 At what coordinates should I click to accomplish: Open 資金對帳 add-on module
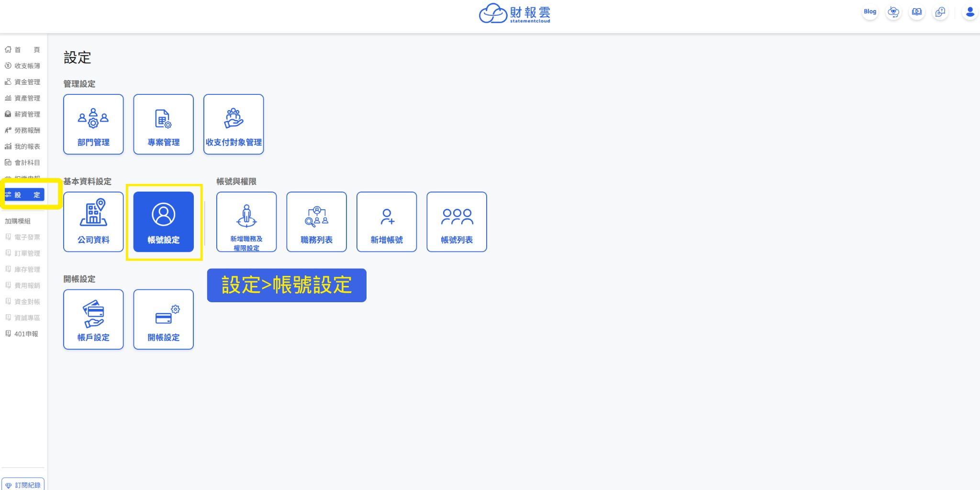[22, 302]
